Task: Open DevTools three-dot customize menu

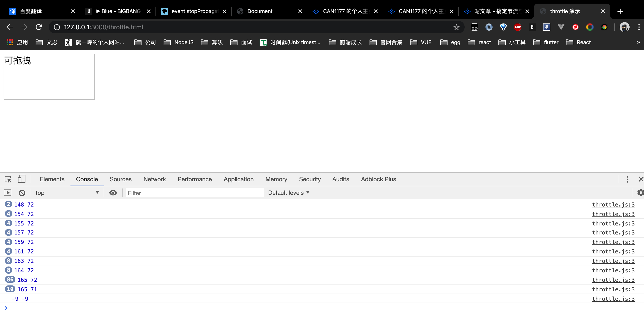Action: (627, 179)
